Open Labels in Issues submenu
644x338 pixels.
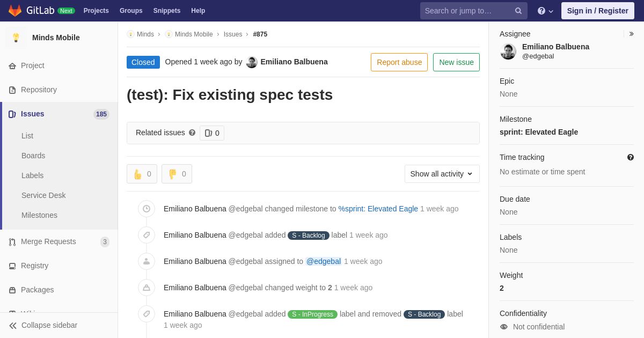pyautogui.click(x=32, y=175)
